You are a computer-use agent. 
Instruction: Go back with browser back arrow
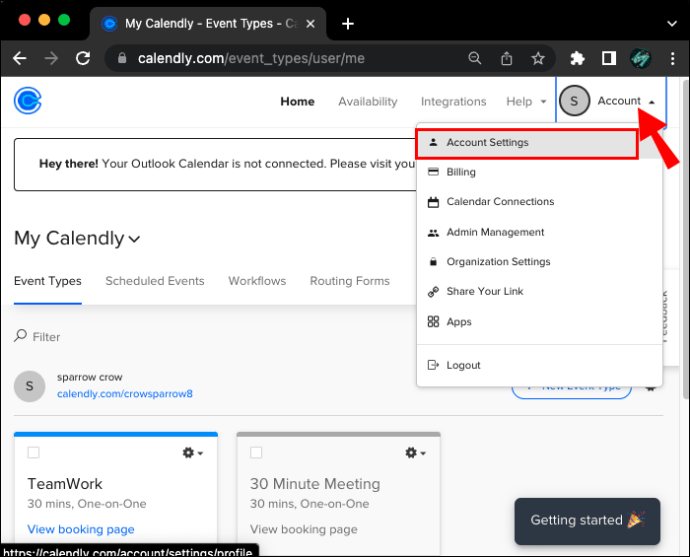(19, 58)
